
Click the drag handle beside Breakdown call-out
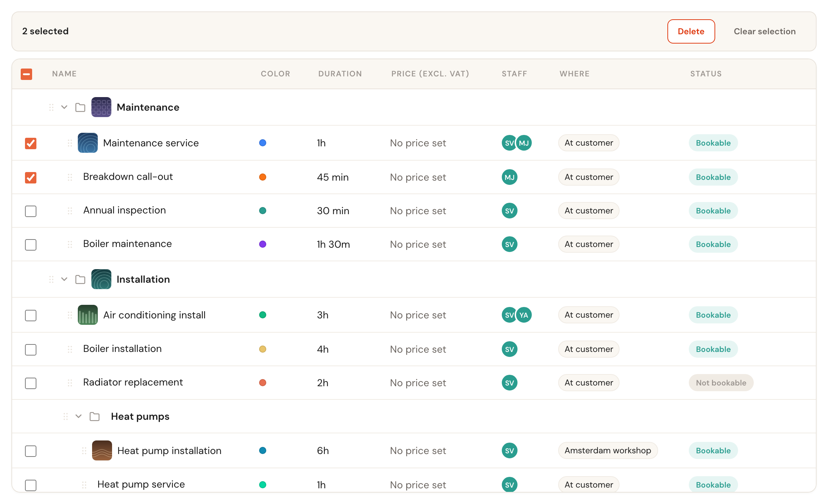coord(70,177)
